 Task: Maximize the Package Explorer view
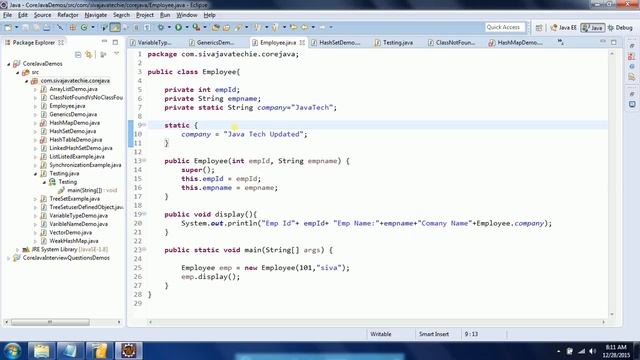point(116,42)
